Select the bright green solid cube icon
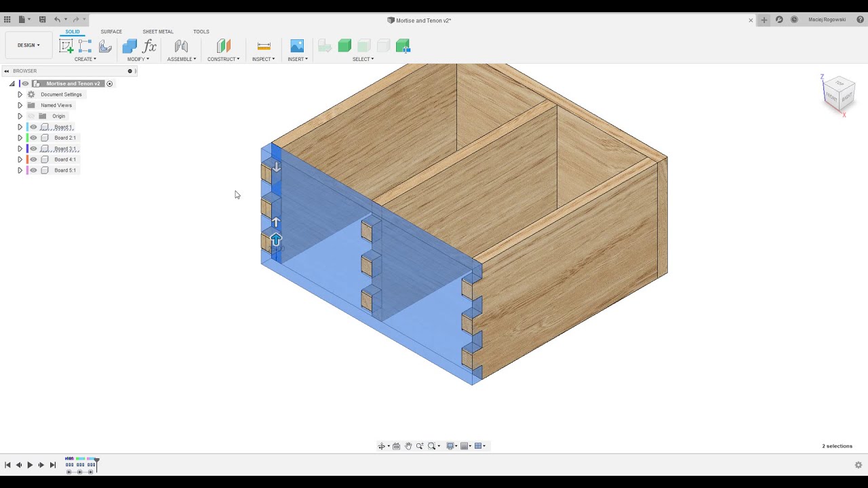The image size is (868, 488). click(344, 46)
